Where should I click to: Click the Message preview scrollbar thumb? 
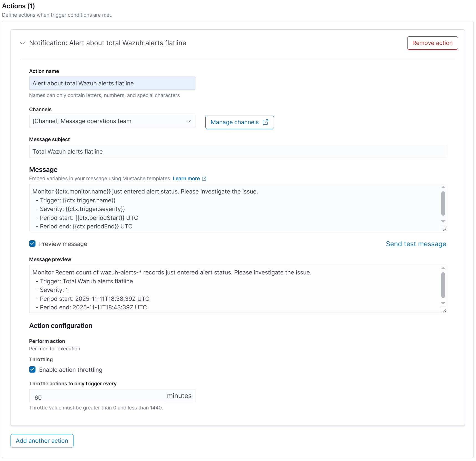tap(443, 285)
